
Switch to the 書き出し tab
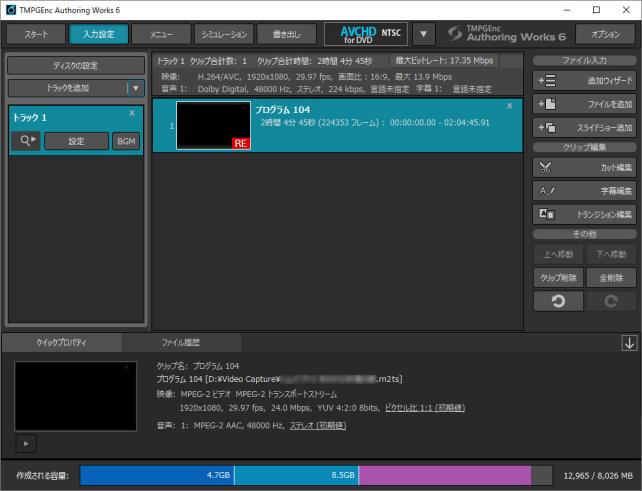(x=287, y=34)
